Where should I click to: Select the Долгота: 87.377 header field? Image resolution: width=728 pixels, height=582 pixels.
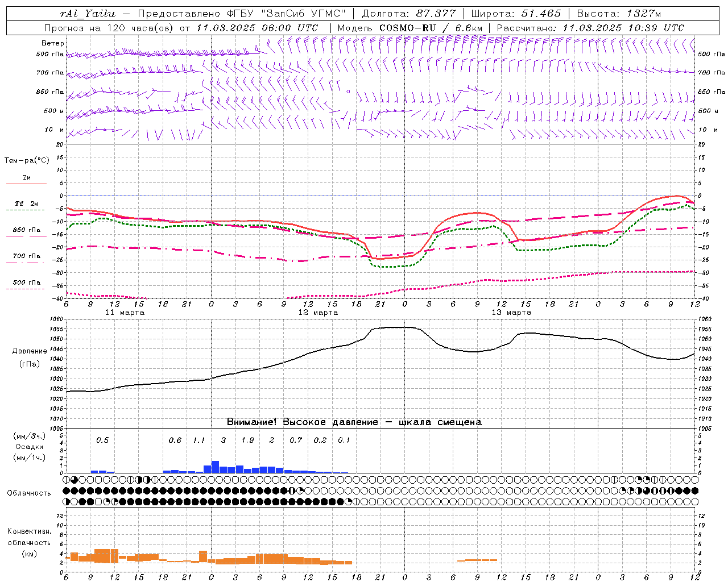(408, 14)
